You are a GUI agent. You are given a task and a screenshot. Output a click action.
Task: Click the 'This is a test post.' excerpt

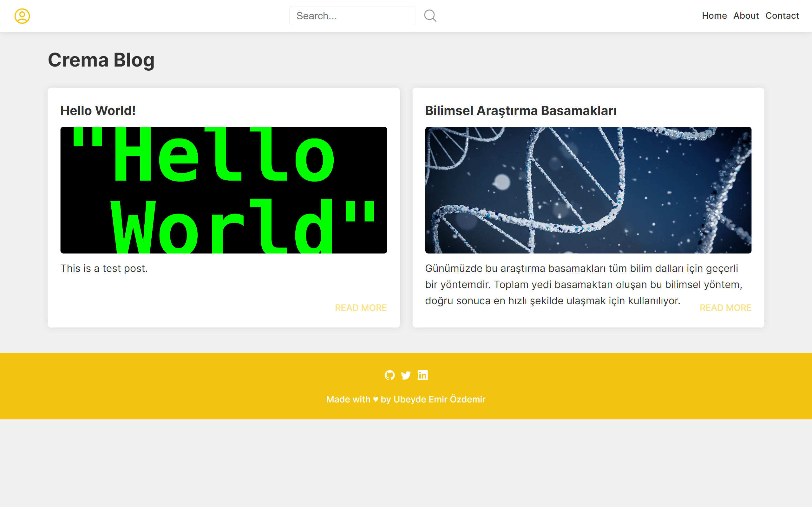point(104,268)
